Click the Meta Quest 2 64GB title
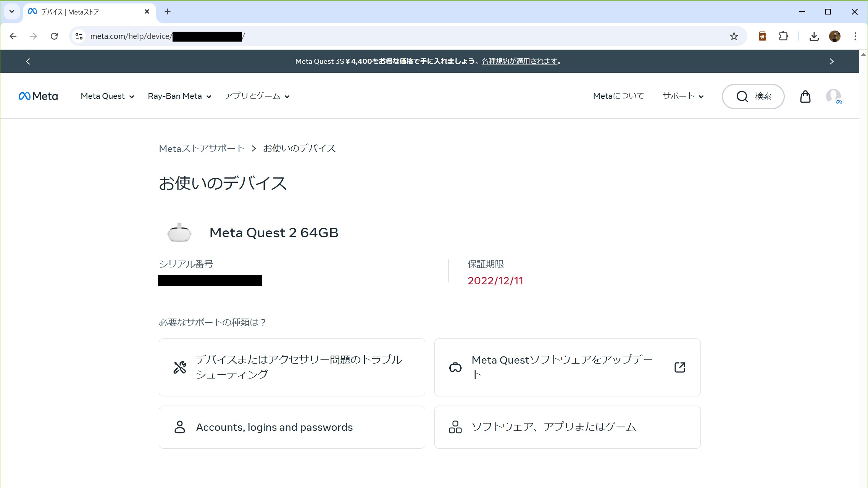868x488 pixels. tap(274, 233)
